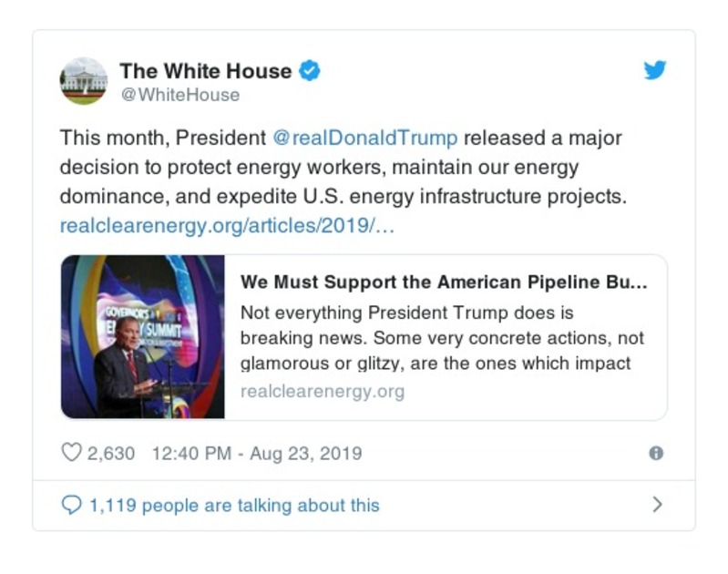
Task: Click the Twitter bird logo
Action: tap(655, 70)
